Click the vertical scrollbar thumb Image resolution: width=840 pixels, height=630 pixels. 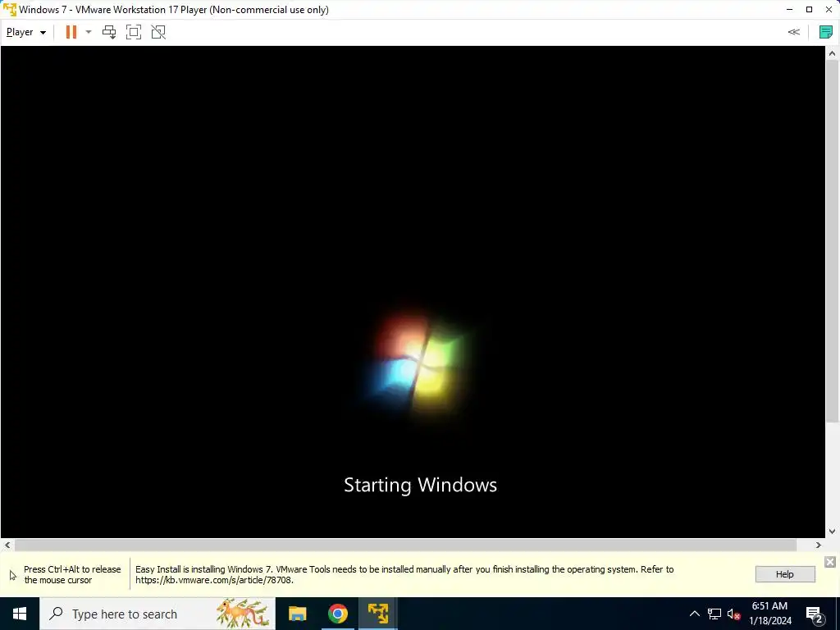click(x=832, y=241)
